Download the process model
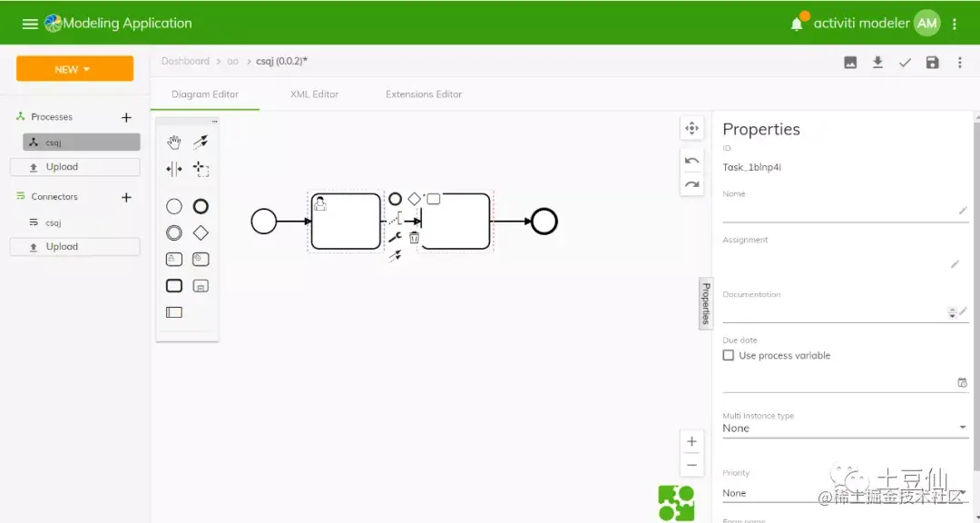 click(877, 63)
